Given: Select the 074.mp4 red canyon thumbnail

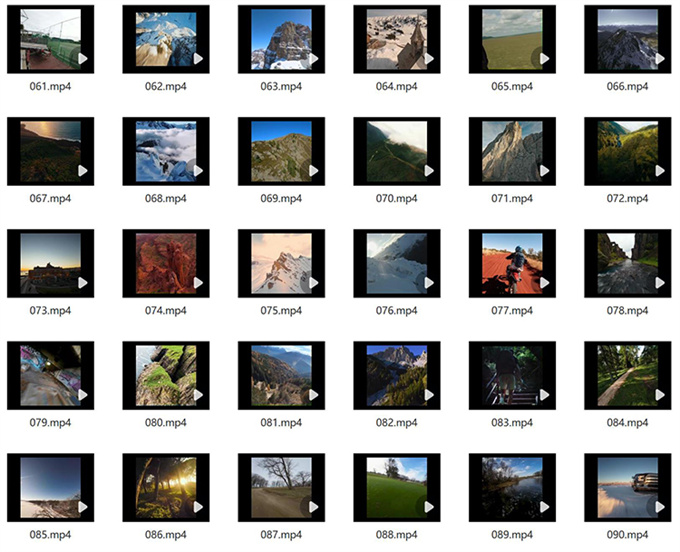Looking at the screenshot, I should click(166, 263).
